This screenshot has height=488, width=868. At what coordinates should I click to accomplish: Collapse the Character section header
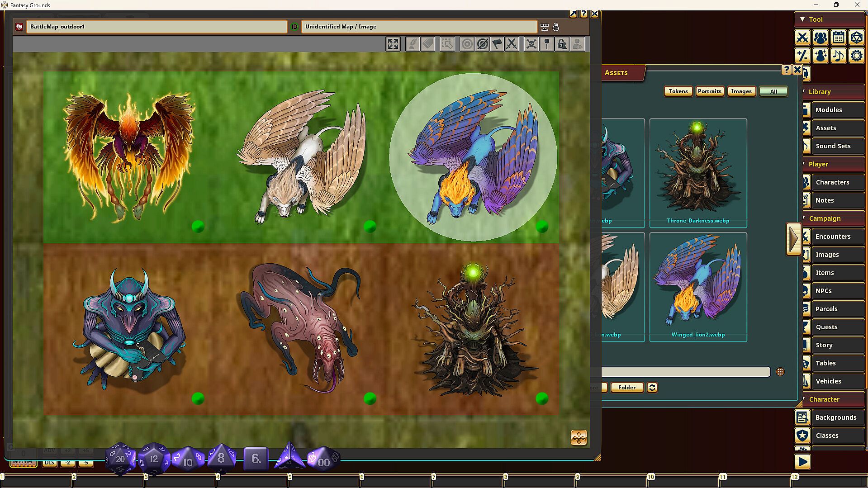[833, 399]
